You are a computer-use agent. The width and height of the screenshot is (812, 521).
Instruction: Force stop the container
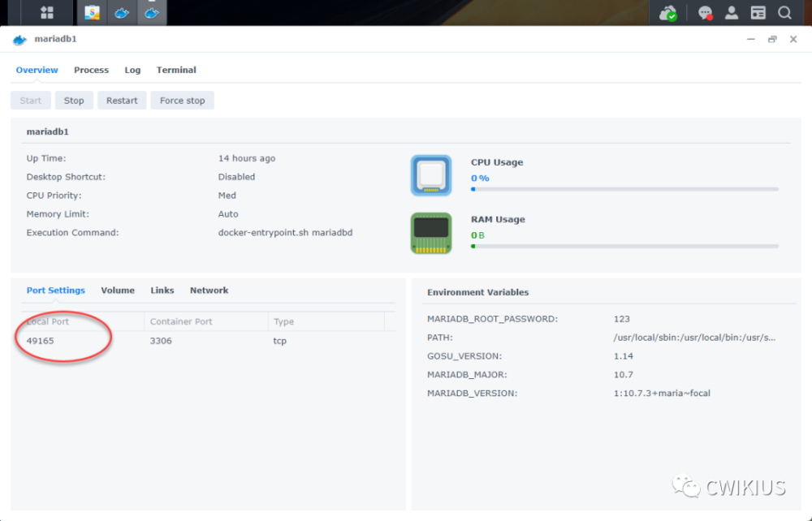[182, 101]
